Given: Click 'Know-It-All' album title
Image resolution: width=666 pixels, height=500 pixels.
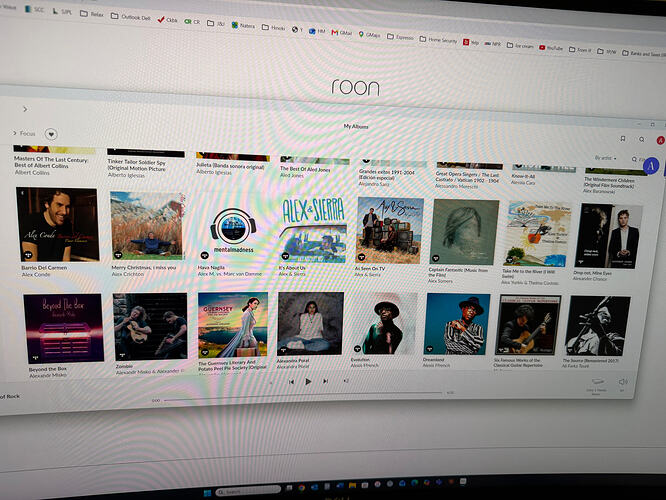Looking at the screenshot, I should pyautogui.click(x=523, y=176).
